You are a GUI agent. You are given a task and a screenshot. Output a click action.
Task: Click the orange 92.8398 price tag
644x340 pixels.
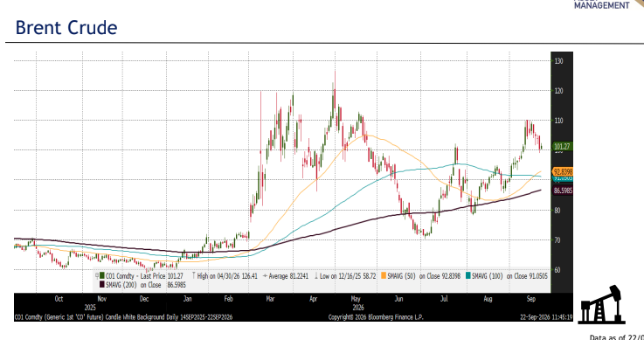[x=562, y=171]
